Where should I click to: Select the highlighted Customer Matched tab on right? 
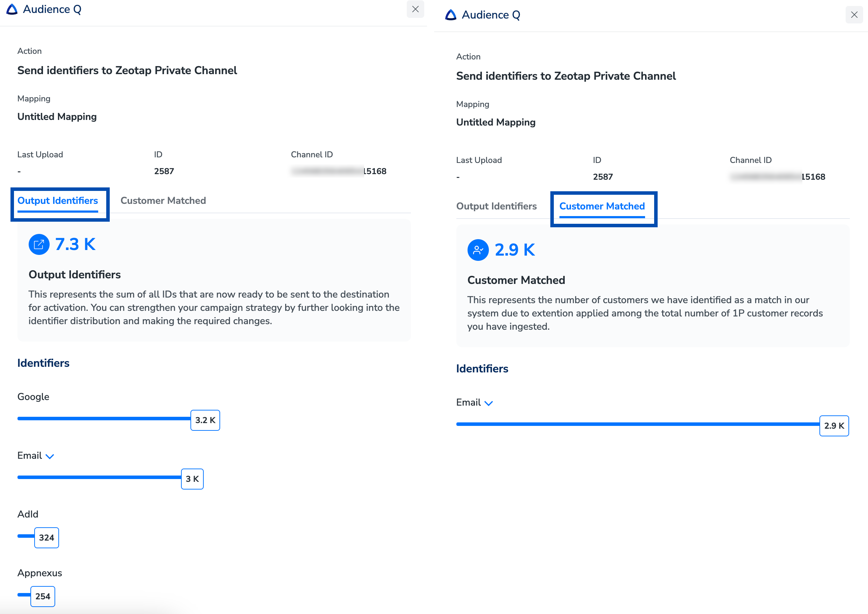(x=602, y=206)
